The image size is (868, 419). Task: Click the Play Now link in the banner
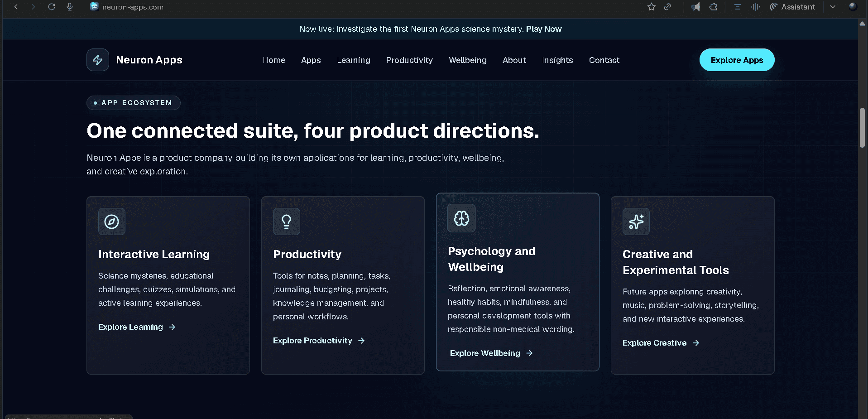coord(544,29)
